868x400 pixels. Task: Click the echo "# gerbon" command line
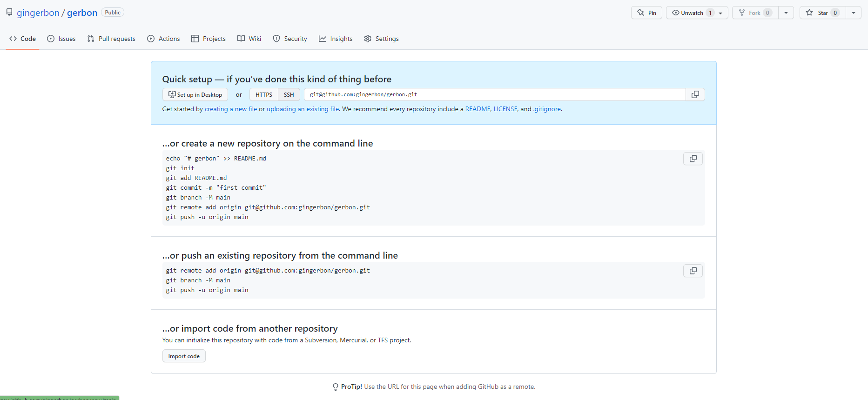216,158
